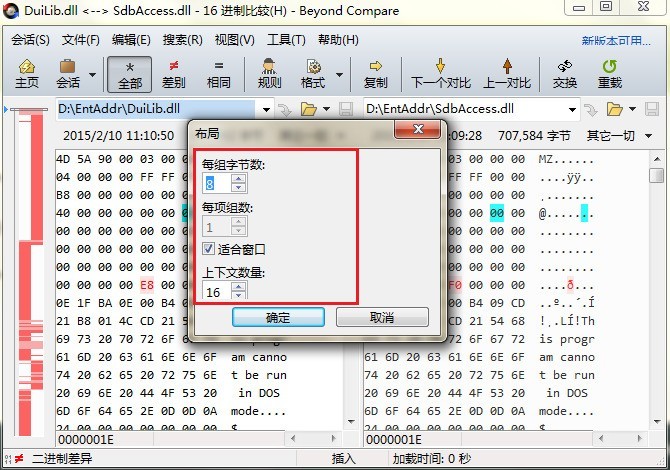The image size is (670, 470).
Task: Jump to 上一对比 previous difference
Action: click(x=507, y=74)
